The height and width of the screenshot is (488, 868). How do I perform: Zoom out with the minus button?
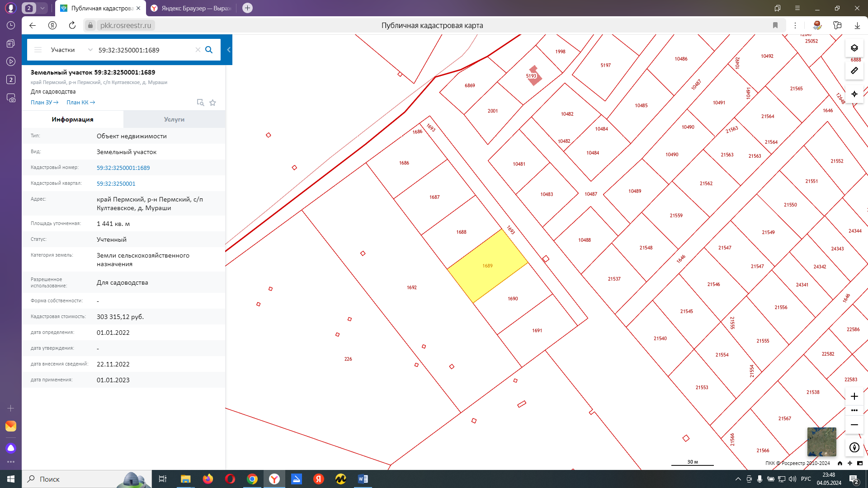click(854, 425)
